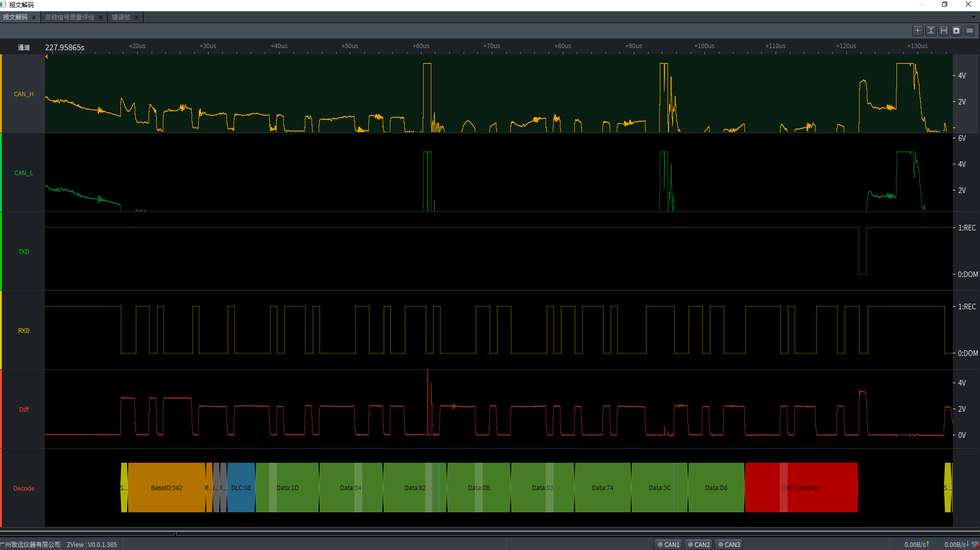The image size is (980, 550).
Task: Click the +60us timeline marker
Action: click(421, 46)
